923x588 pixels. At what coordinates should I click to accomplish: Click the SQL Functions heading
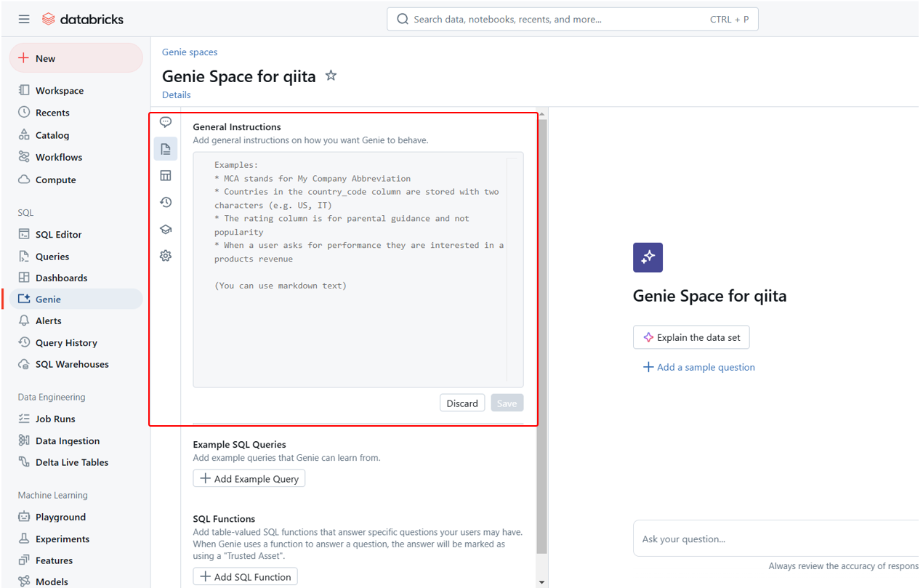pyautogui.click(x=224, y=519)
